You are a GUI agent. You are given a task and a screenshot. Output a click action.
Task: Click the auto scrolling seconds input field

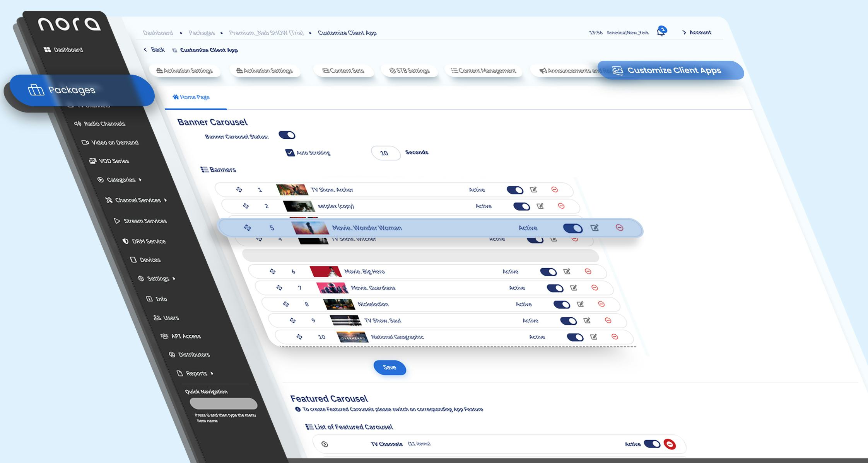(385, 153)
